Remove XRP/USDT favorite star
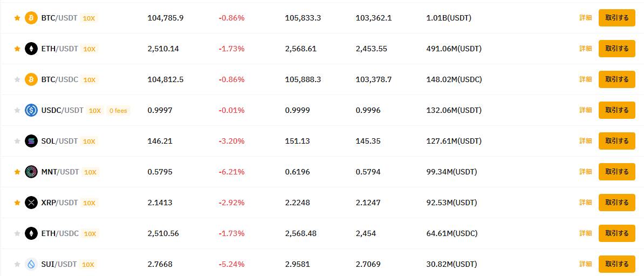The image size is (644, 276). coord(17,203)
